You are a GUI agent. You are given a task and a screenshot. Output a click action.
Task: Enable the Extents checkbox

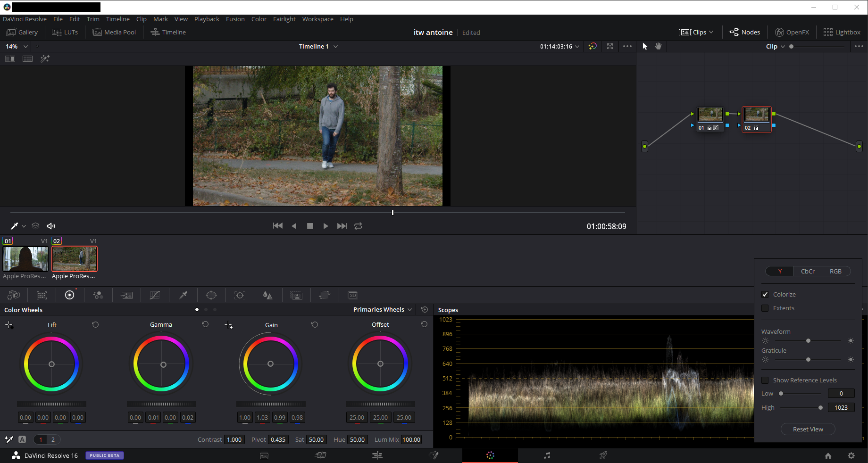pyautogui.click(x=765, y=308)
